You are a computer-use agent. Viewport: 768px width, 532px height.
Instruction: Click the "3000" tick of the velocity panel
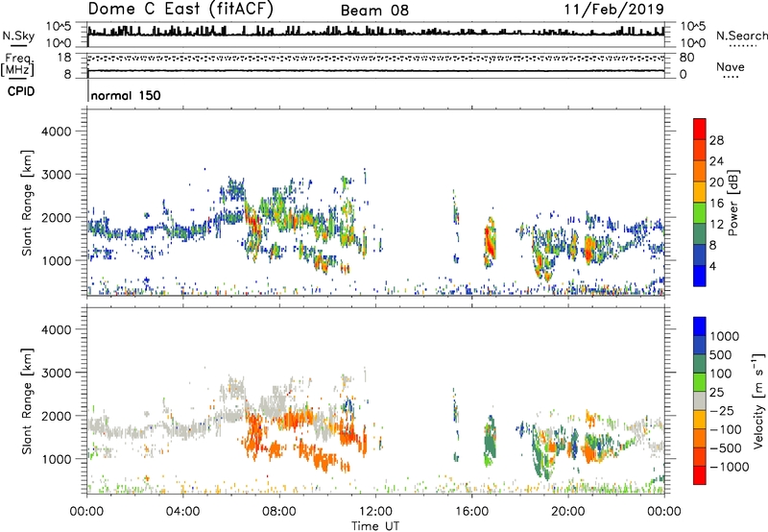point(57,373)
